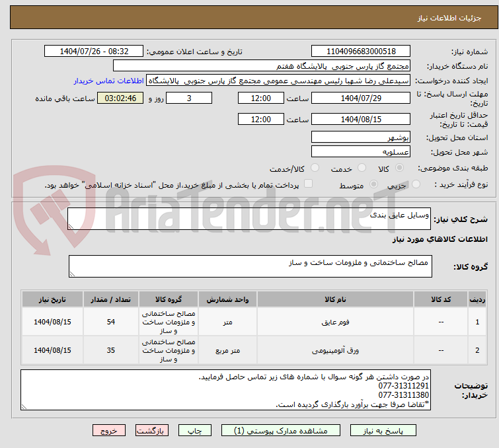Viewport: 499px width, 448px height.
Task: Click the resize grip of buyer notes box
Action: [x=24, y=406]
